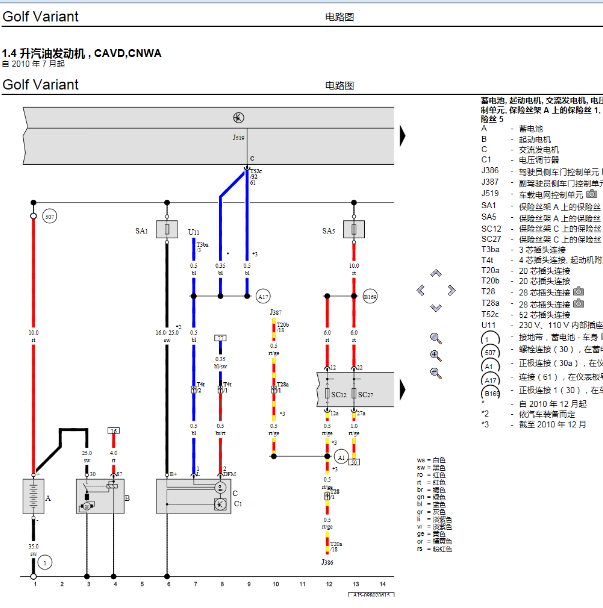The image size is (603, 608).
Task: Click the J519 label in the top block
Action: [238, 137]
